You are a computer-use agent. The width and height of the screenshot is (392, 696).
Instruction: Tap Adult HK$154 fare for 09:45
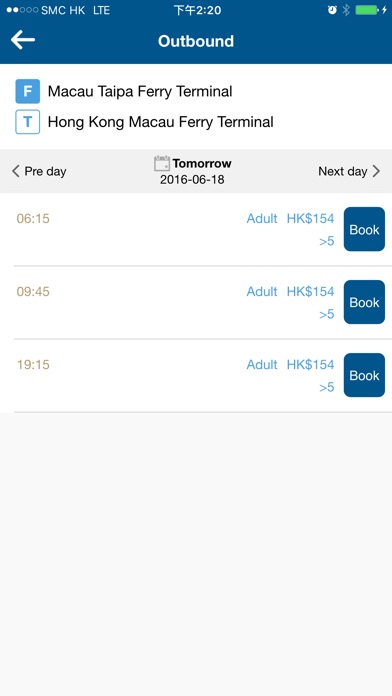tap(290, 292)
